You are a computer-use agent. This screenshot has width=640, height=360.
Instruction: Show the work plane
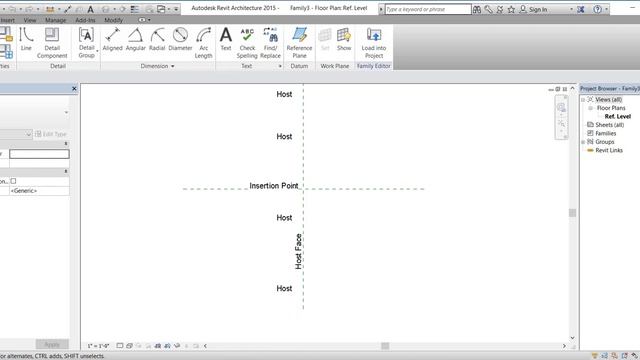(x=344, y=40)
